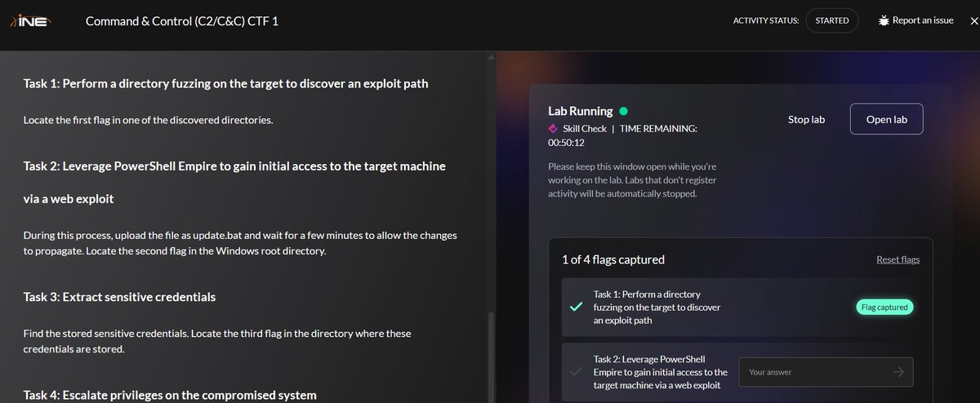
Task: Click the green Lab Running status dot
Action: pos(624,110)
